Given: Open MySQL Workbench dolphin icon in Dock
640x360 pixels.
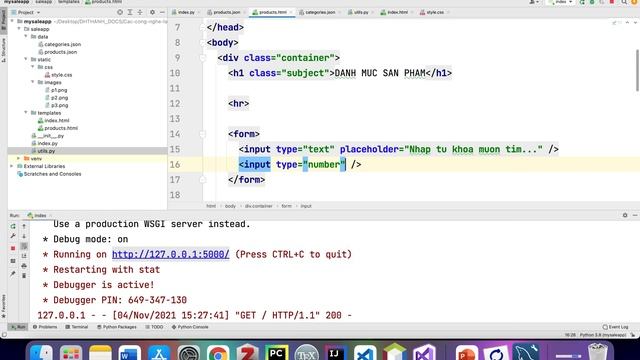Looking at the screenshot, I should (x=526, y=353).
